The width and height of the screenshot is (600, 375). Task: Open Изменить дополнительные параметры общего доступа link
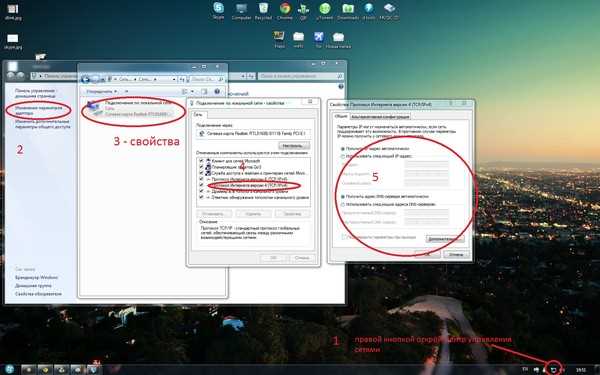click(x=42, y=124)
